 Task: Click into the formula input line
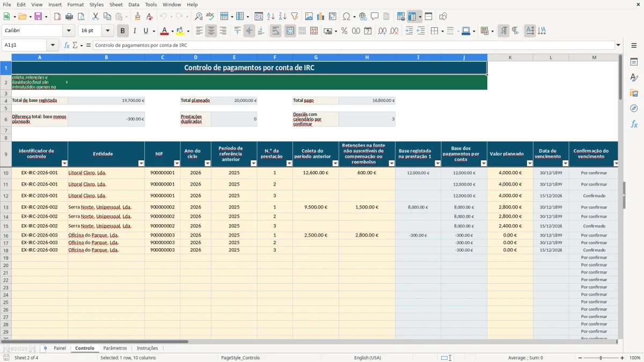[353, 45]
